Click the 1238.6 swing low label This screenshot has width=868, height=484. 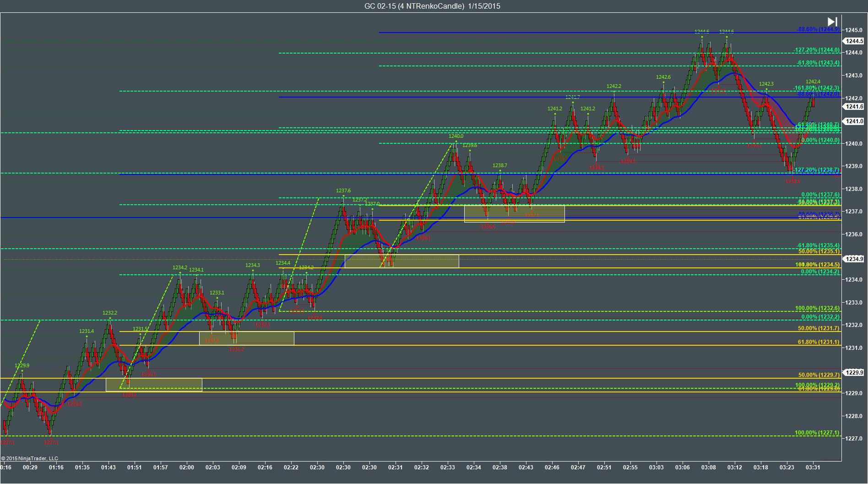pos(793,181)
